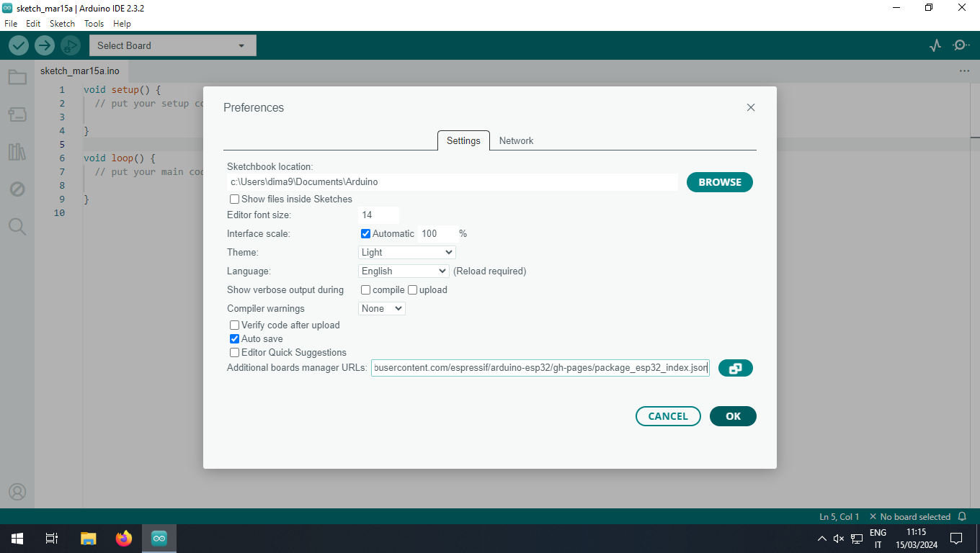Screen dimensions: 980x553
Task: Click the Upload arrow toolbar icon
Action: tap(45, 45)
